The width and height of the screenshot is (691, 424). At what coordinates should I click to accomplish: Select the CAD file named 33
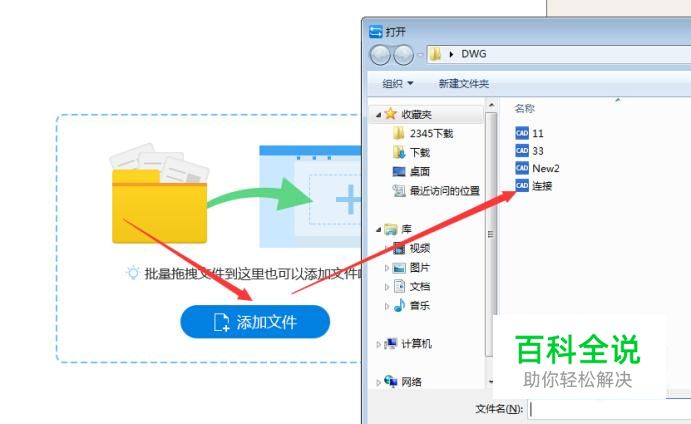click(530, 151)
